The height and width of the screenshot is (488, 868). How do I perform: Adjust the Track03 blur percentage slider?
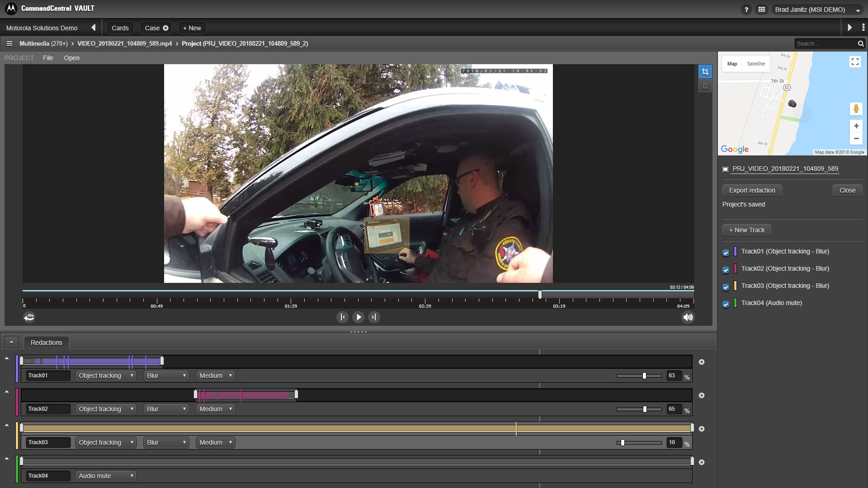click(623, 442)
